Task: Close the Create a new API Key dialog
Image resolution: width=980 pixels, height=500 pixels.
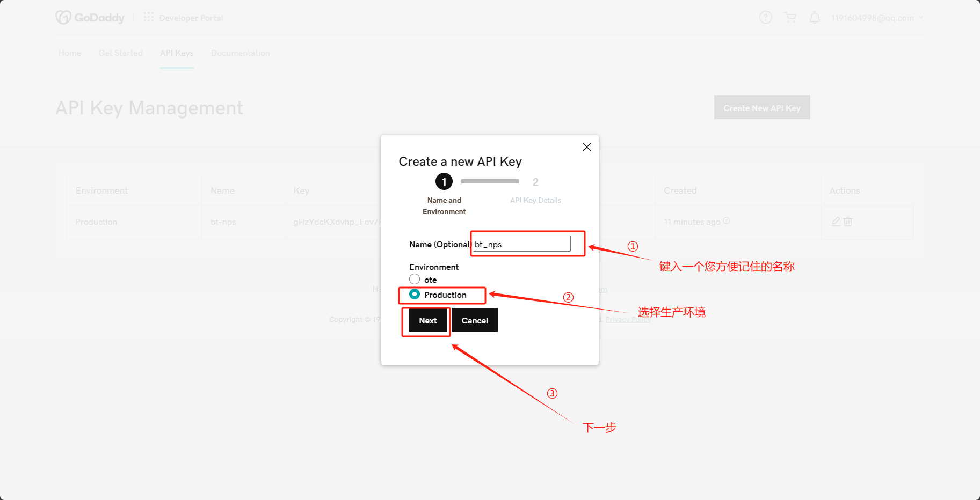Action: pos(587,147)
